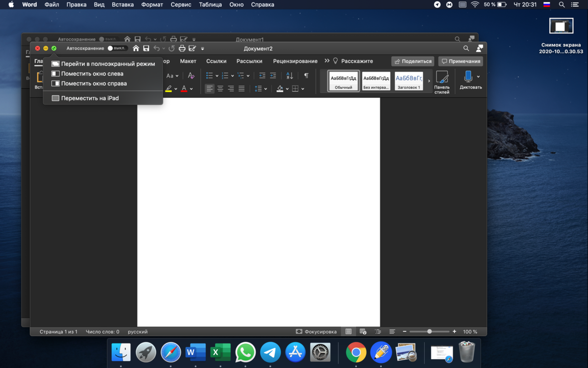Align text to the right
This screenshot has width=588, height=368.
point(231,89)
